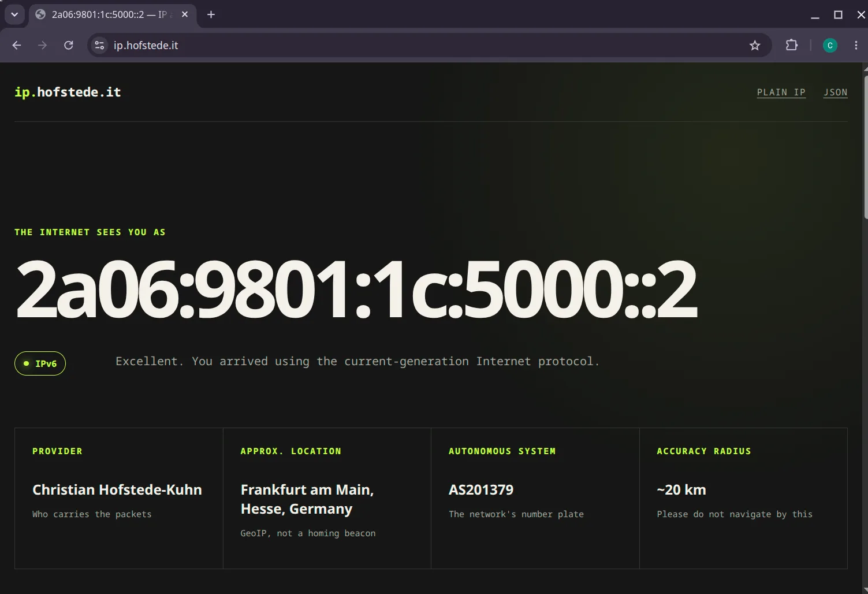
Task: Click the AUTONOMOUS SYSTEM label
Action: [502, 451]
